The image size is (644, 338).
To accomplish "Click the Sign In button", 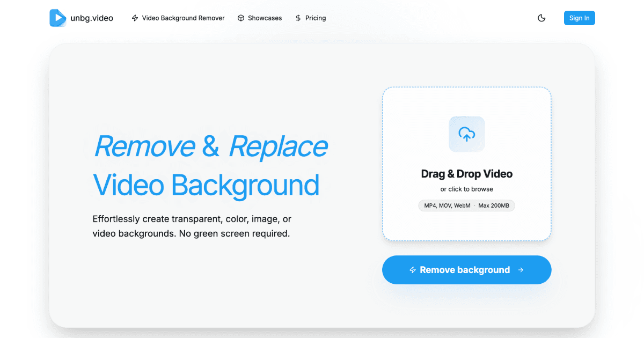I will coord(579,18).
